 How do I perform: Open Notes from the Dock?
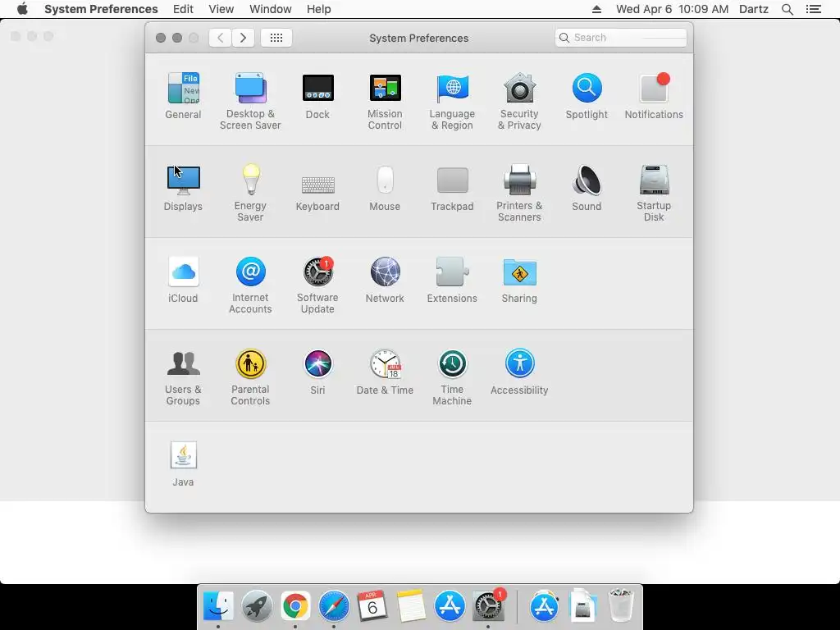click(x=411, y=606)
